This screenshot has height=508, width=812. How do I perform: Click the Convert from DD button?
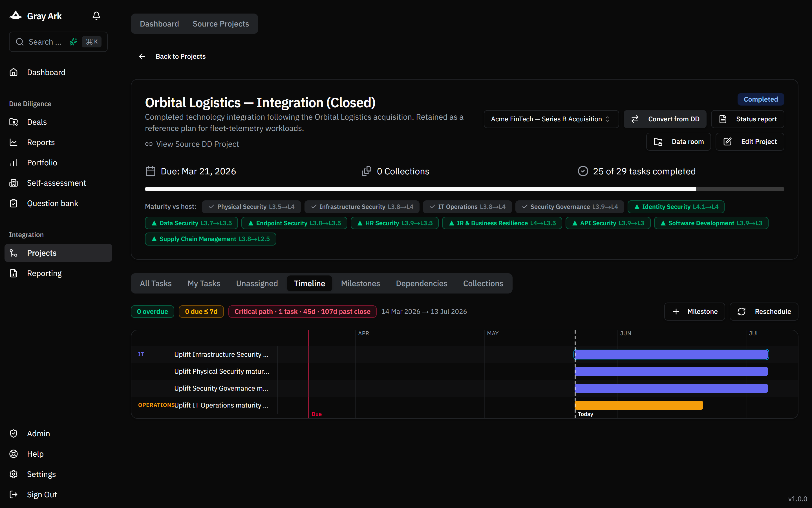665,119
